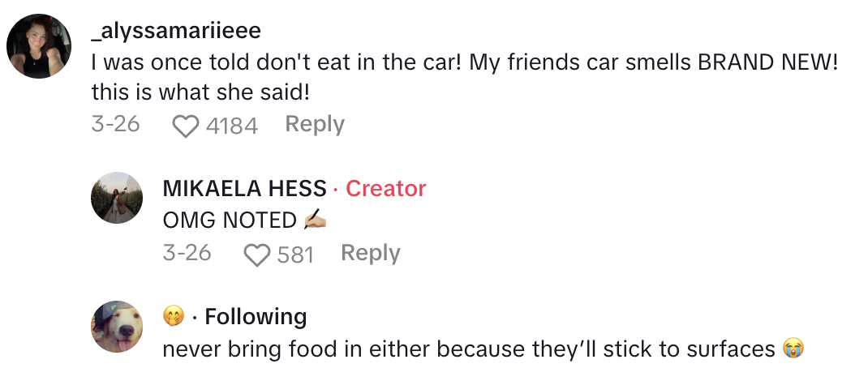Click the crying face emoji

pyautogui.click(x=793, y=349)
